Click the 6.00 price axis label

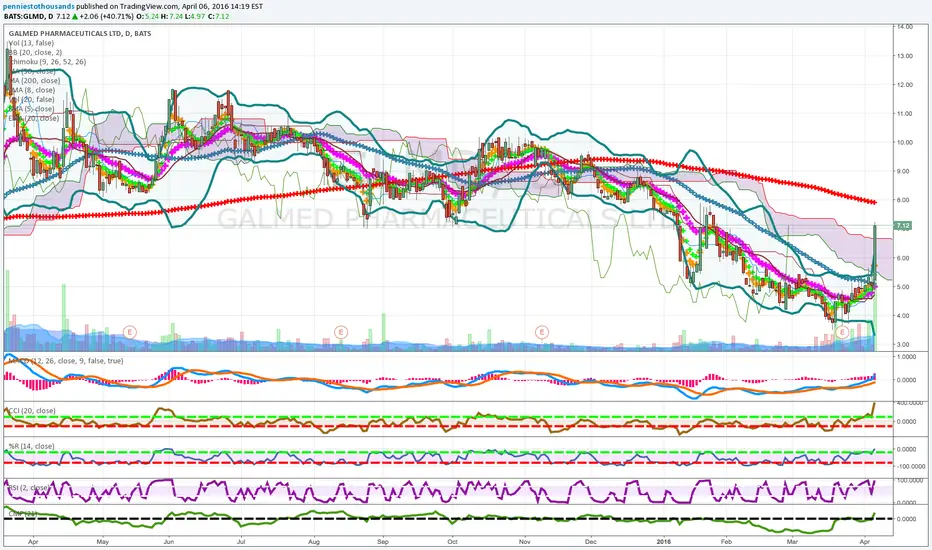click(905, 258)
